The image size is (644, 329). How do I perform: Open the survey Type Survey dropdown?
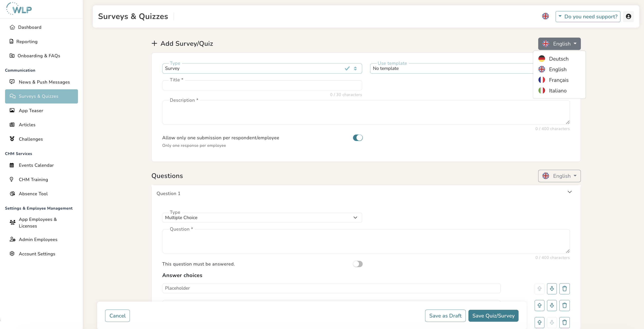(262, 69)
